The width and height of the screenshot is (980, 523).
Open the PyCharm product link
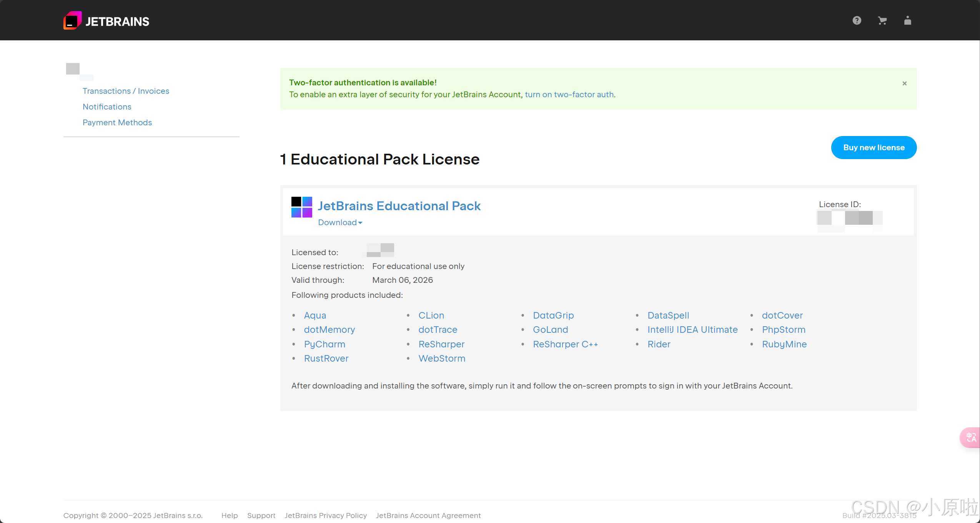(324, 344)
